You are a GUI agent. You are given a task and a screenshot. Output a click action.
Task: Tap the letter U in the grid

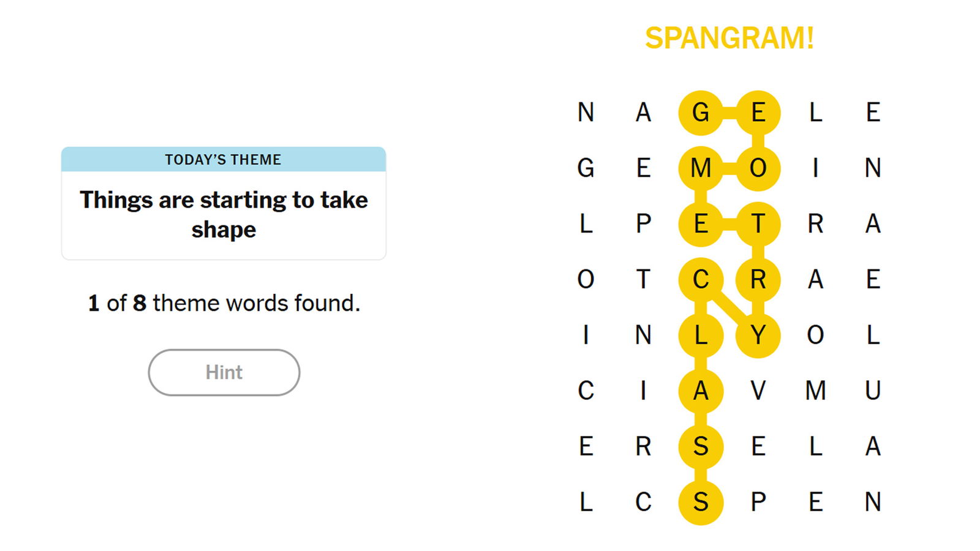(873, 391)
